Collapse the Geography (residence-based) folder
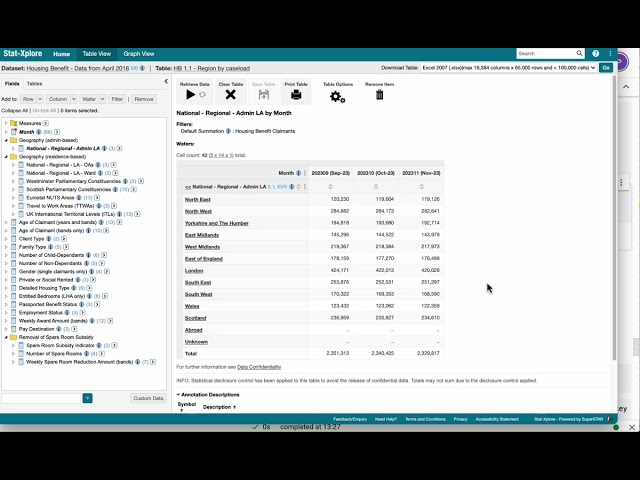This screenshot has height=480, width=640. click(x=6, y=157)
